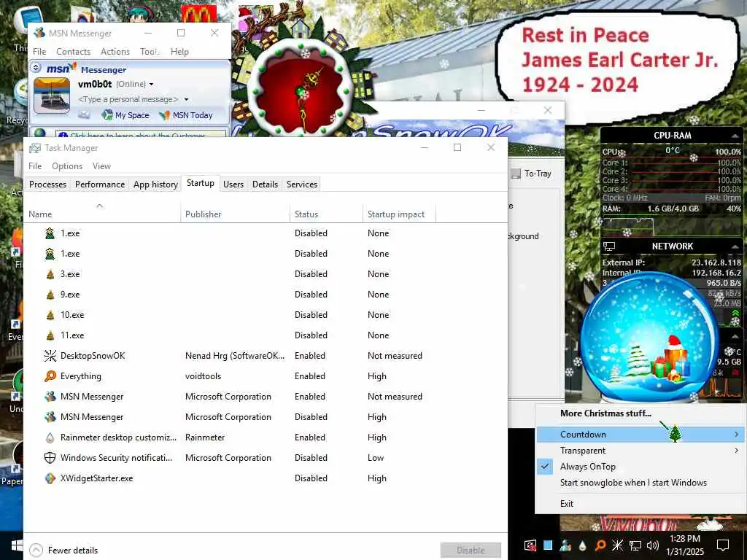Open the personal message dropdown arrow
This screenshot has height=560, width=747.
coord(186,99)
